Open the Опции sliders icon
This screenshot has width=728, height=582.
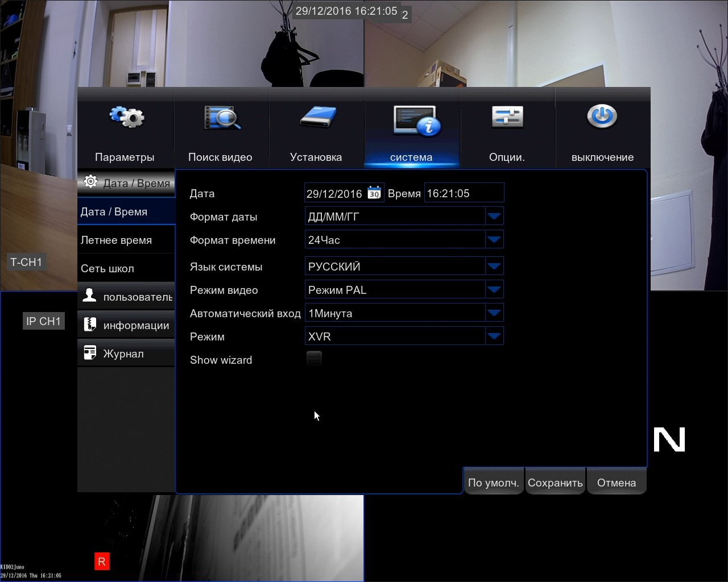(507, 117)
